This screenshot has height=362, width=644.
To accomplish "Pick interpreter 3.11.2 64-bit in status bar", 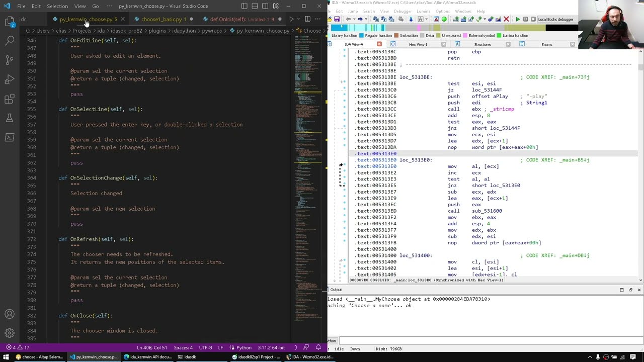I will coord(270,347).
